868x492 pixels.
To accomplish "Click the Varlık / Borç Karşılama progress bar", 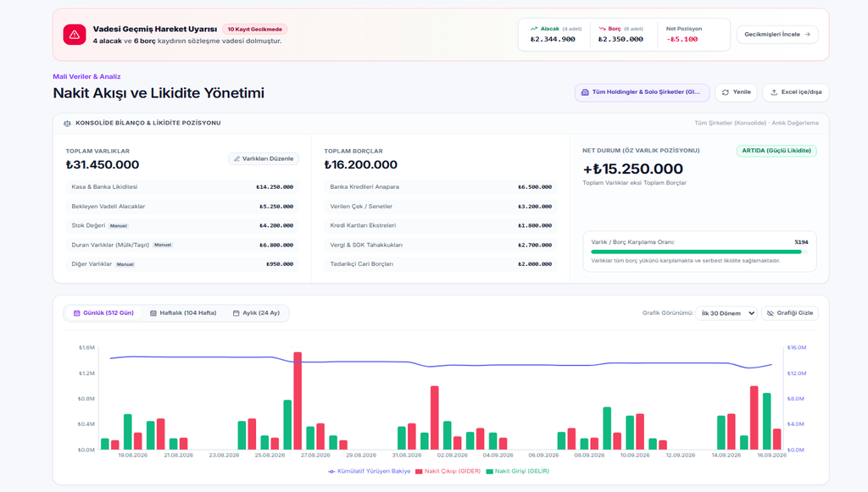I will coord(698,252).
